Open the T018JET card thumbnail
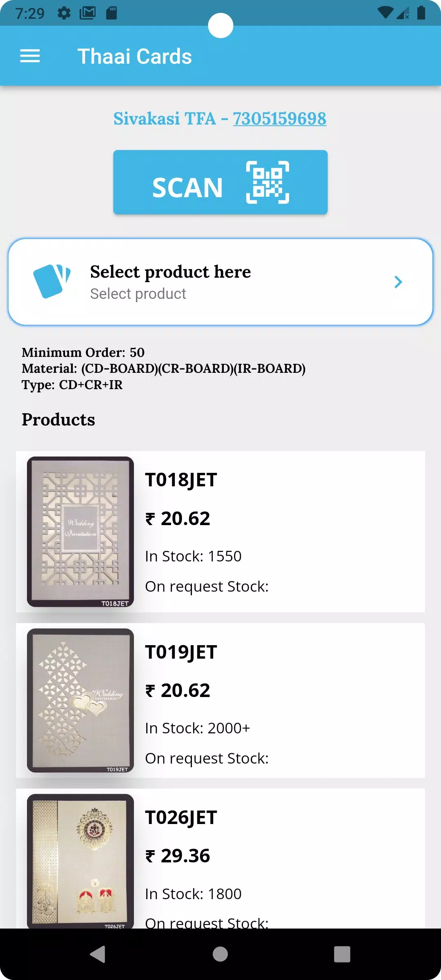The width and height of the screenshot is (441, 980). (80, 532)
